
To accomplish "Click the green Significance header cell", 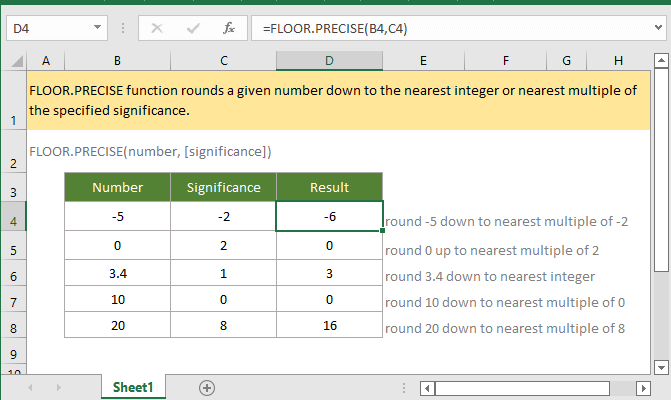I will click(x=223, y=187).
